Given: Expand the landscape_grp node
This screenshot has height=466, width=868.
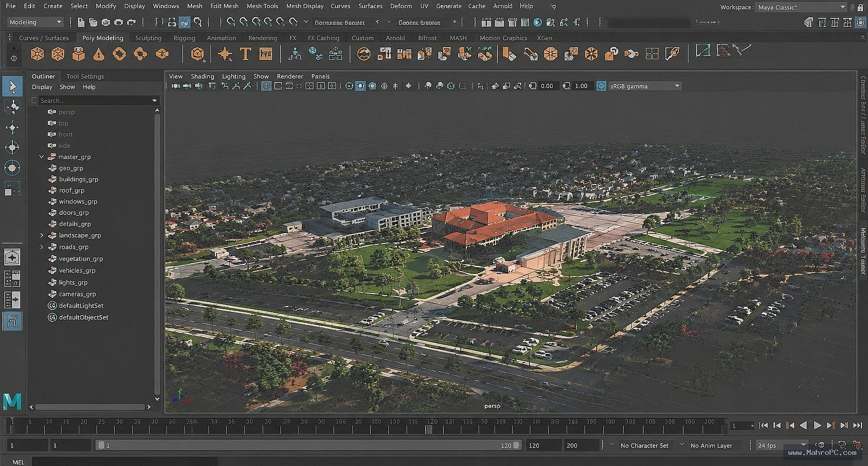Looking at the screenshot, I should [x=42, y=235].
